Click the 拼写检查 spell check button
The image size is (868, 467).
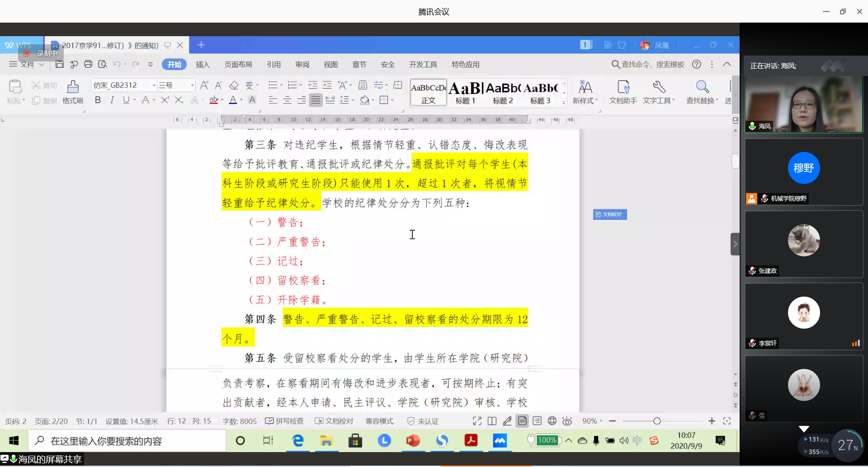pyautogui.click(x=284, y=421)
